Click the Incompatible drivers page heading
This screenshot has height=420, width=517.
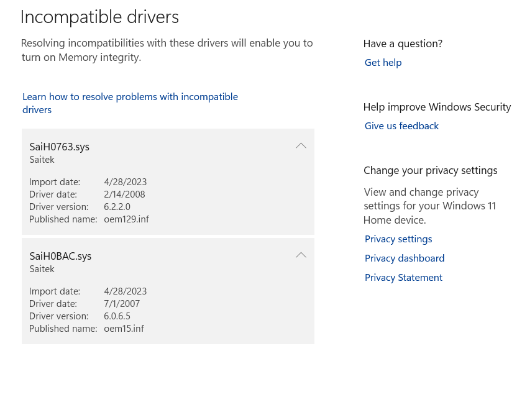[99, 17]
